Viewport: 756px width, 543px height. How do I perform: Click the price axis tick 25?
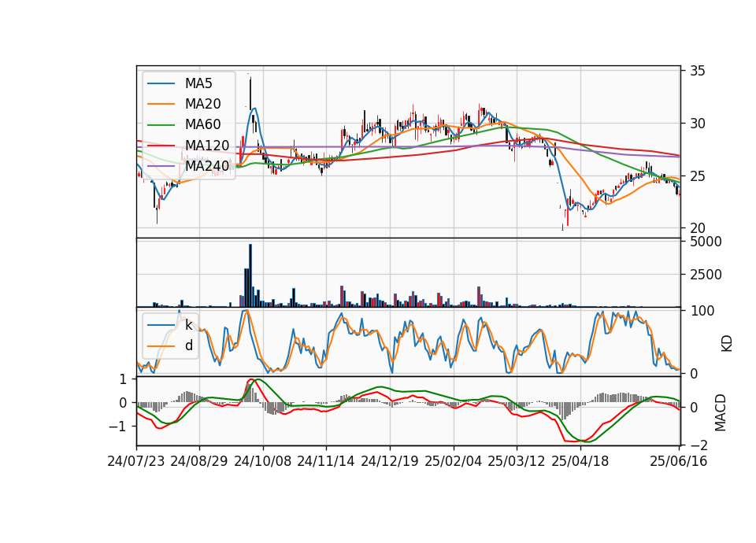click(x=698, y=175)
